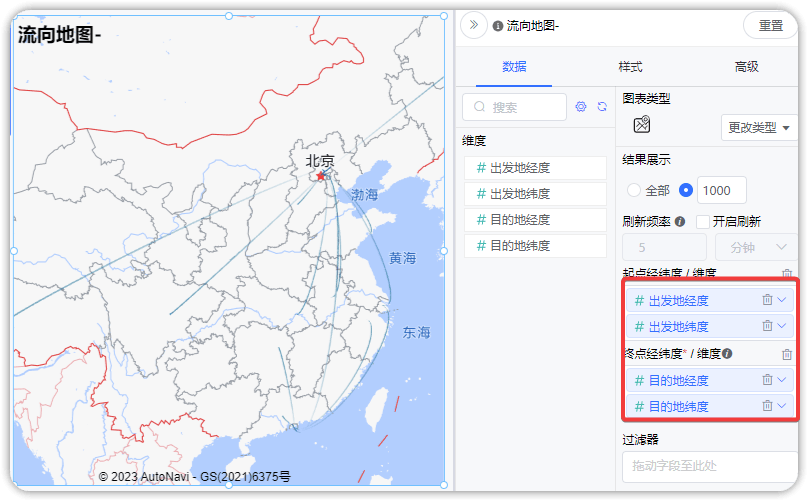Expand options chevron for 出发地经度 field
Viewport: 808px width, 501px height.
click(782, 300)
